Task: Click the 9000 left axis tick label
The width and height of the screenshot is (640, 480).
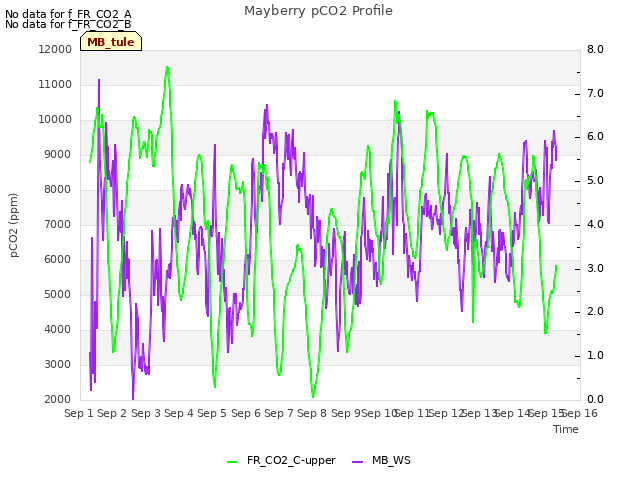Action: click(58, 155)
